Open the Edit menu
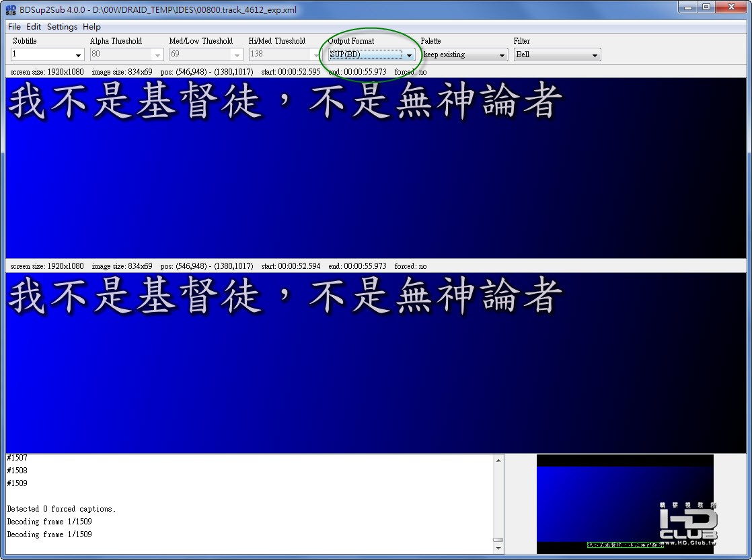The height and width of the screenshot is (560, 752). [33, 27]
